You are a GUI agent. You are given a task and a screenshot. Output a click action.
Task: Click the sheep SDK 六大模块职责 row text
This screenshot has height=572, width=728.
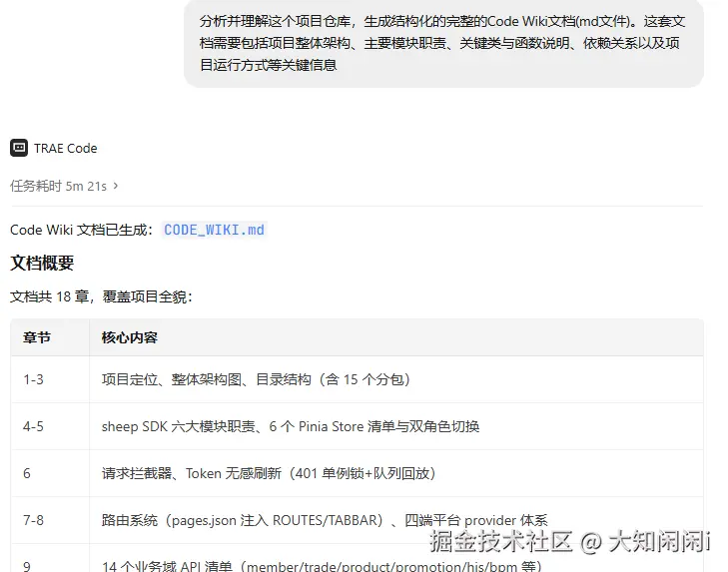click(x=291, y=426)
